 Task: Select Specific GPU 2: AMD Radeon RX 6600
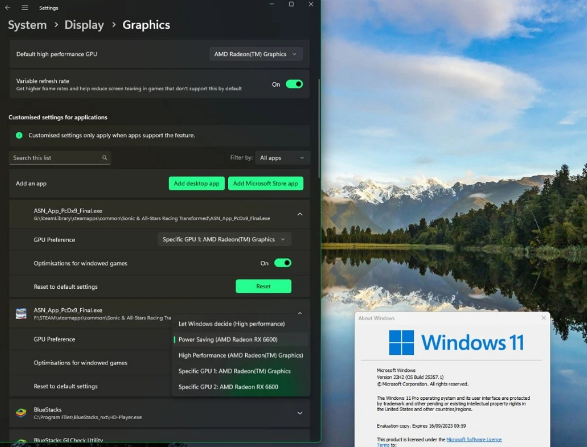240,387
